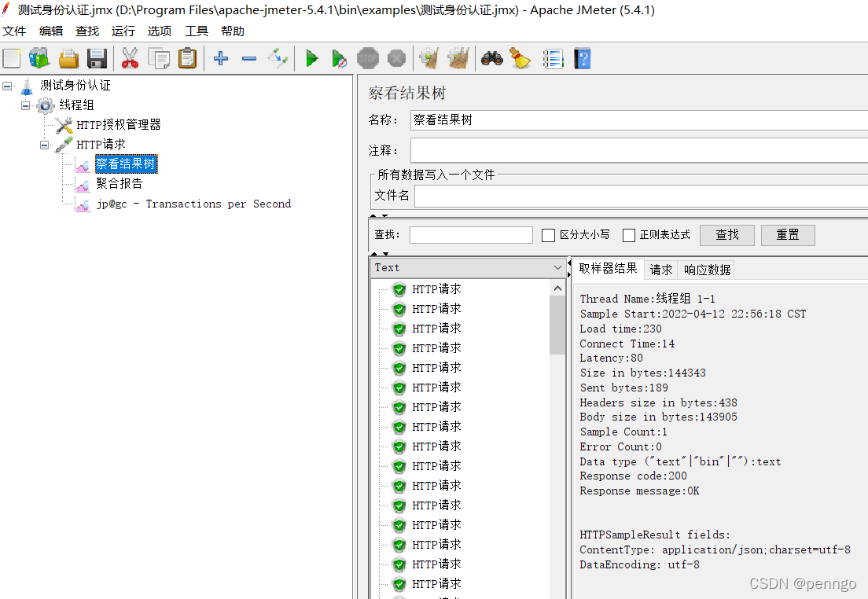Open the Function helper dialog icon
The width and height of the screenshot is (868, 599).
(553, 58)
